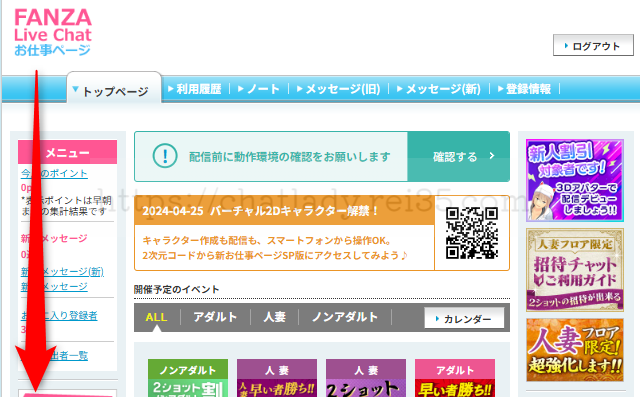Click the 招待チャット ご利用ガイド banner
The width and height of the screenshot is (640, 397).
575,270
